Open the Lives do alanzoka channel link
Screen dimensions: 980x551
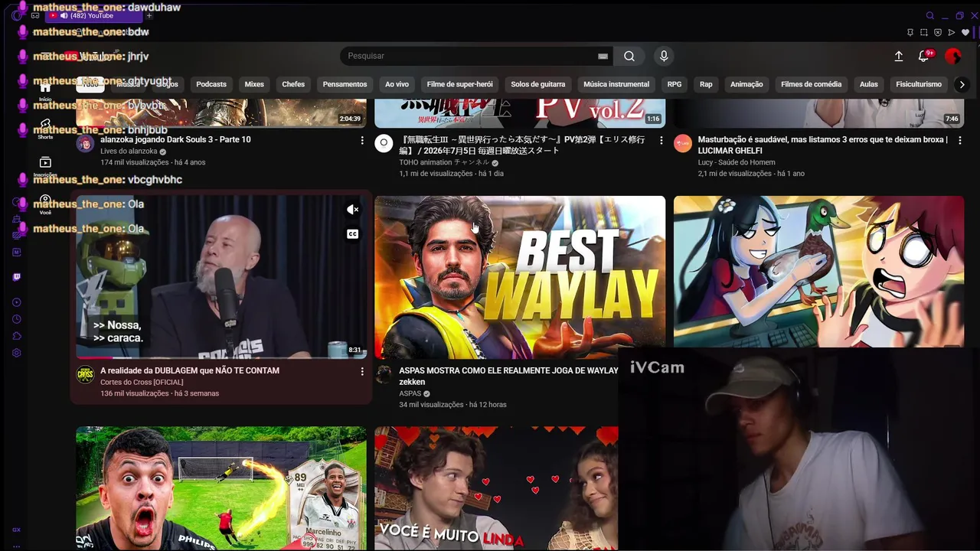(129, 152)
